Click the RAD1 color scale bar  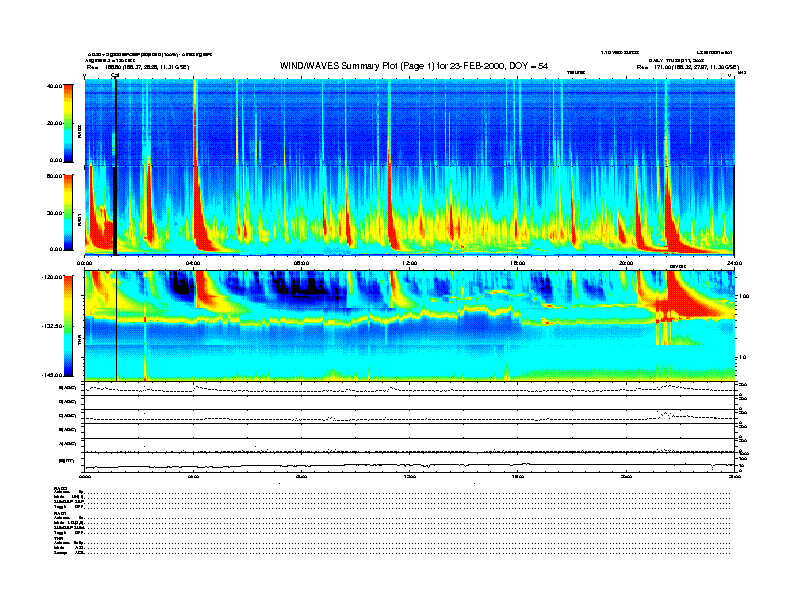[68, 212]
